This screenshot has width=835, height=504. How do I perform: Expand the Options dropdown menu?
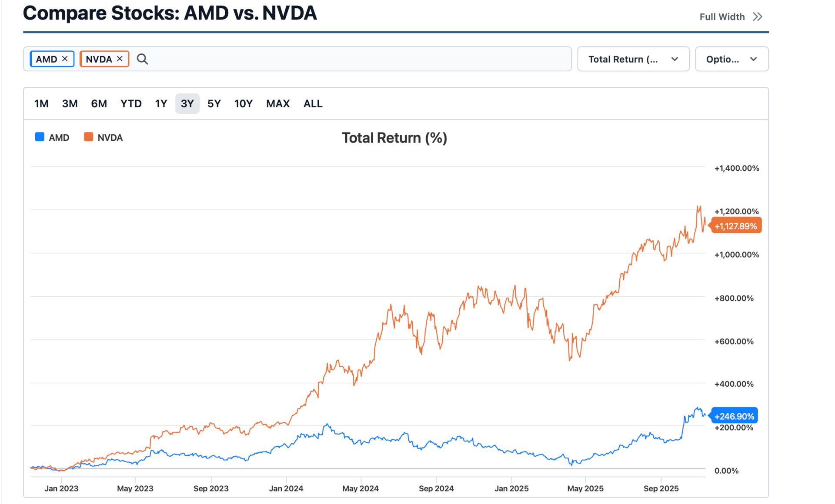(731, 59)
